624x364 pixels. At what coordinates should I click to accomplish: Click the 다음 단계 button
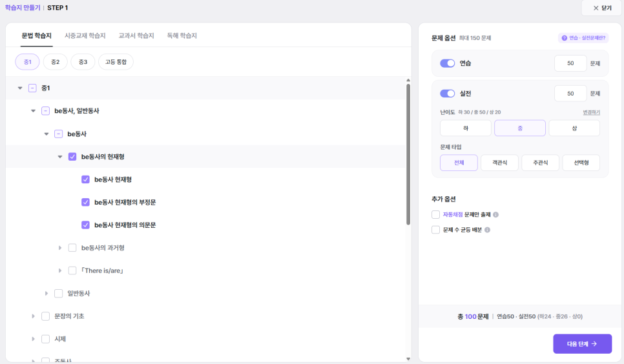click(x=582, y=344)
